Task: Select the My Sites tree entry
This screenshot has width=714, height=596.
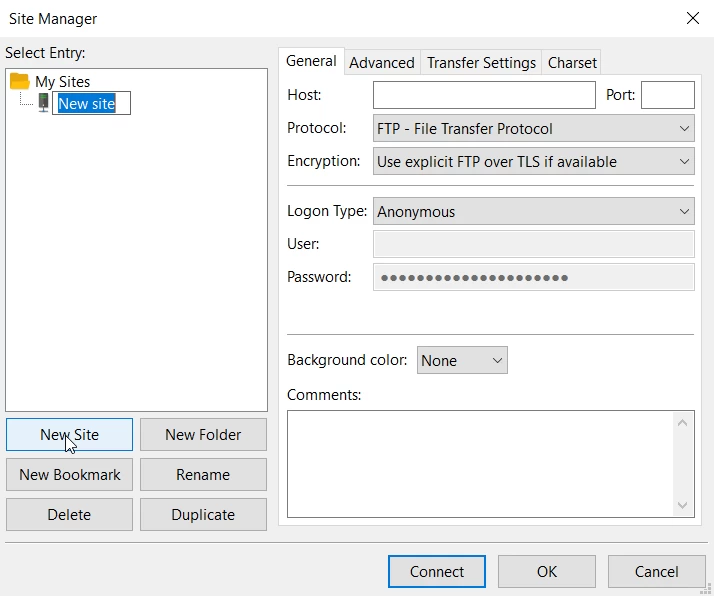Action: pos(62,82)
